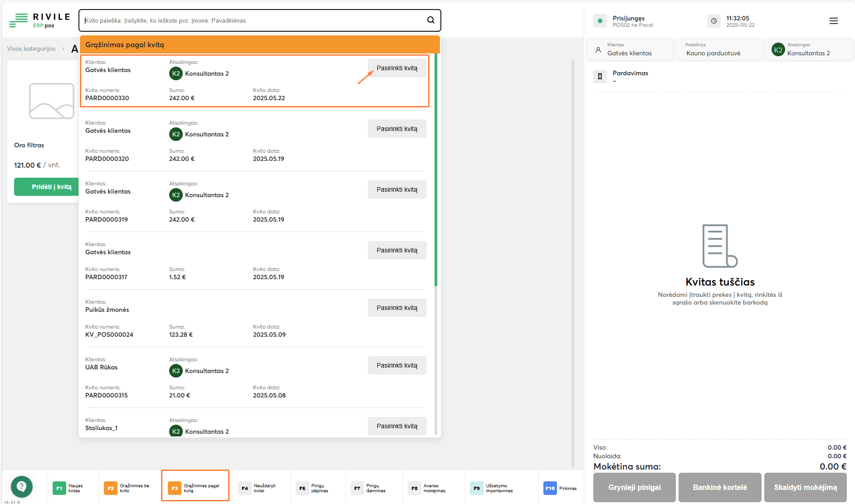
Task: Click the search magnifier icon
Action: [430, 20]
